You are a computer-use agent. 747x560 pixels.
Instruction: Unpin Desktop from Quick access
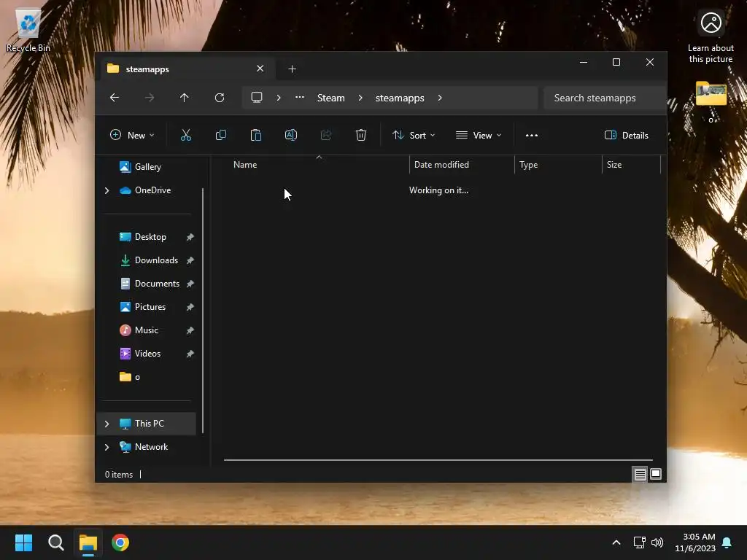(x=190, y=237)
